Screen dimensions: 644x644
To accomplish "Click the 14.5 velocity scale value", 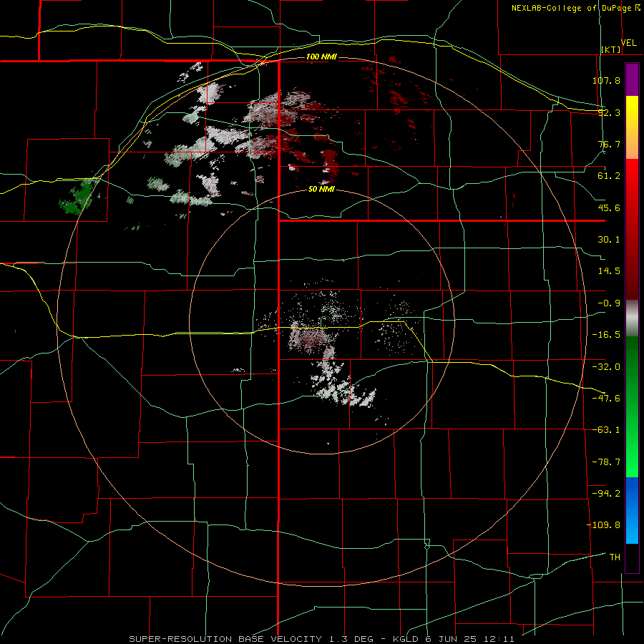I will click(609, 271).
